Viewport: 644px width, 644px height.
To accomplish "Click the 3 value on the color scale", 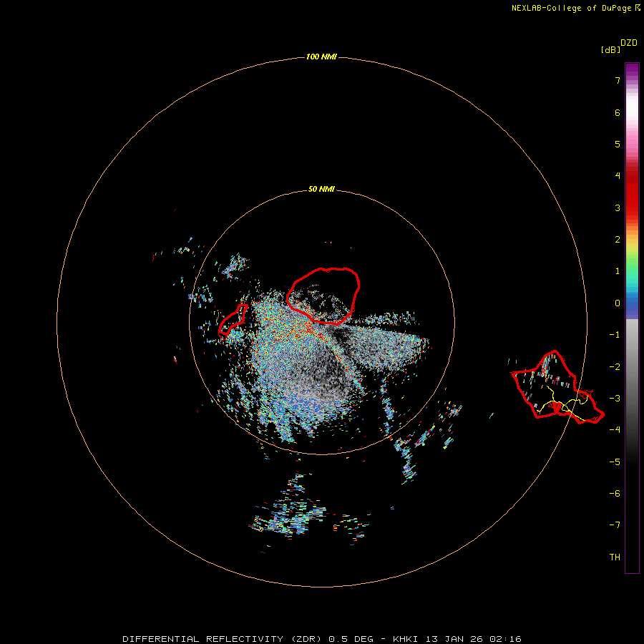I will pyautogui.click(x=618, y=208).
